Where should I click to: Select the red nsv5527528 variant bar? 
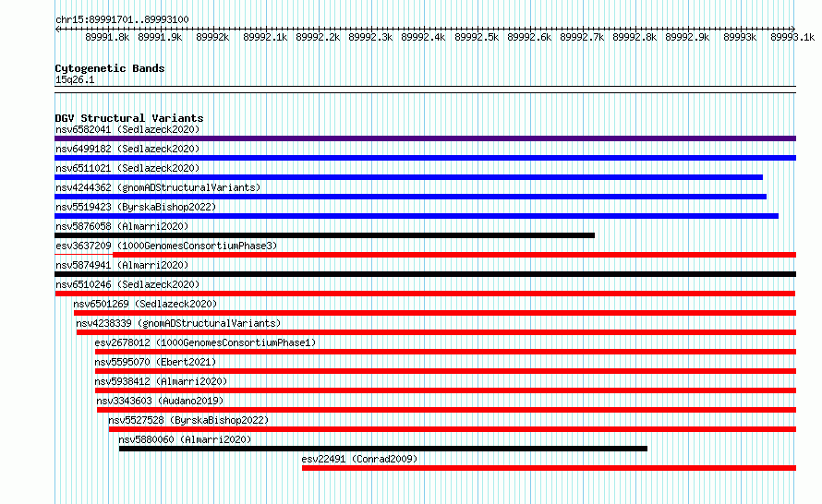pyautogui.click(x=453, y=429)
